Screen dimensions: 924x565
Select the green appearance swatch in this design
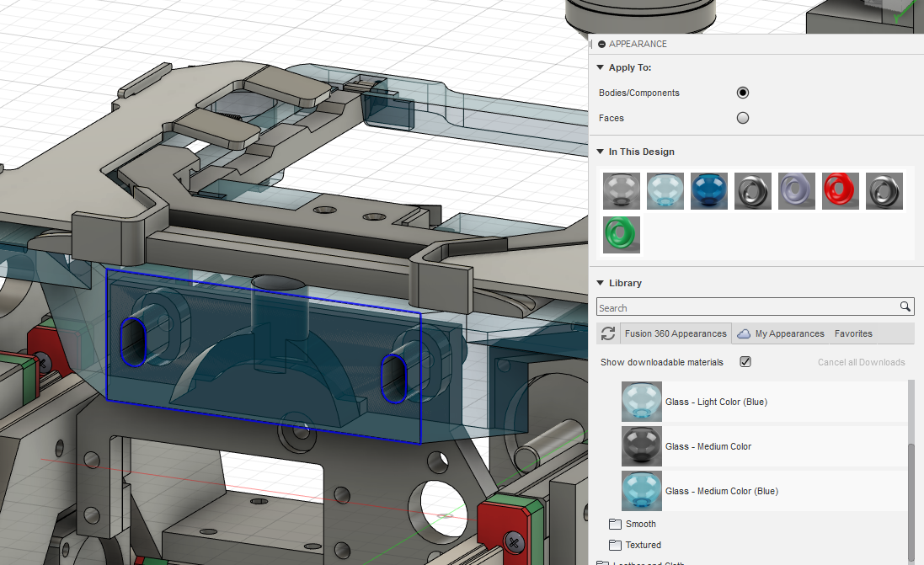click(x=621, y=234)
